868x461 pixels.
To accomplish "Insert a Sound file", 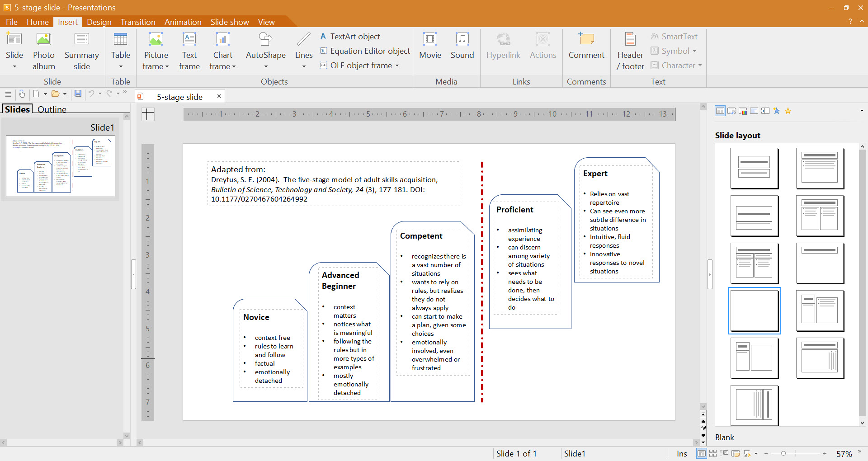I will point(462,46).
